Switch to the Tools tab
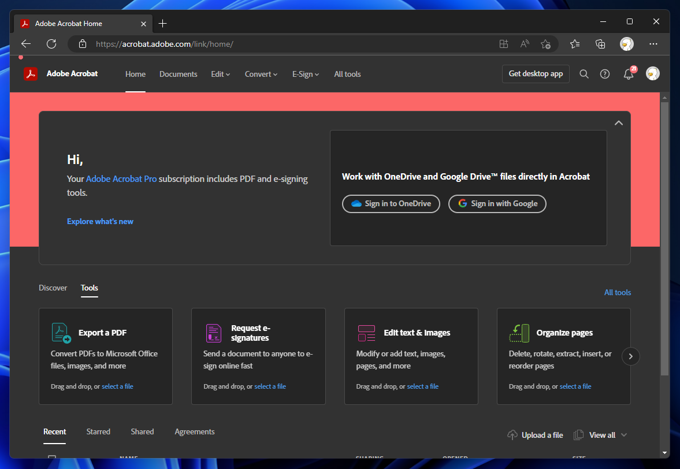Screen dimensions: 680x469 click(89, 288)
